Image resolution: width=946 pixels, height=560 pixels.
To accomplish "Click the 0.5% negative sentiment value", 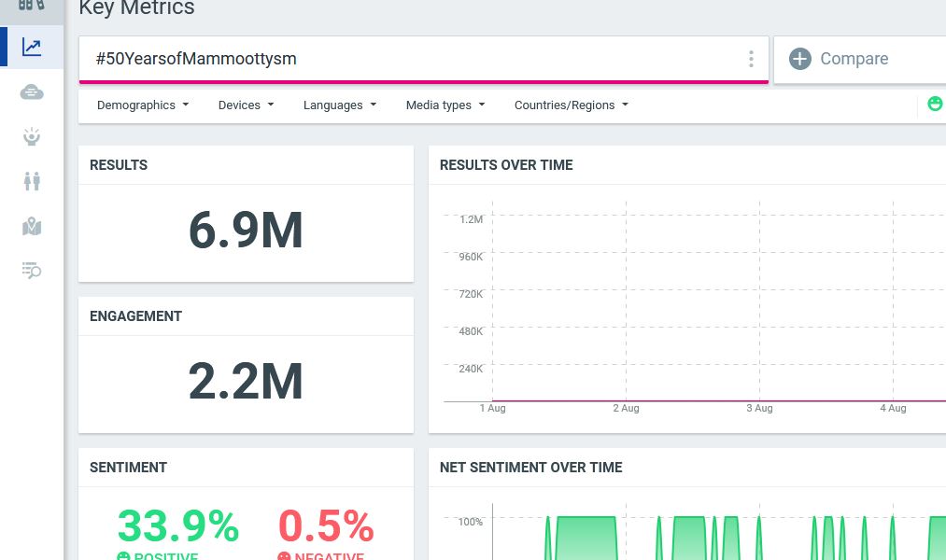I will click(x=326, y=526).
